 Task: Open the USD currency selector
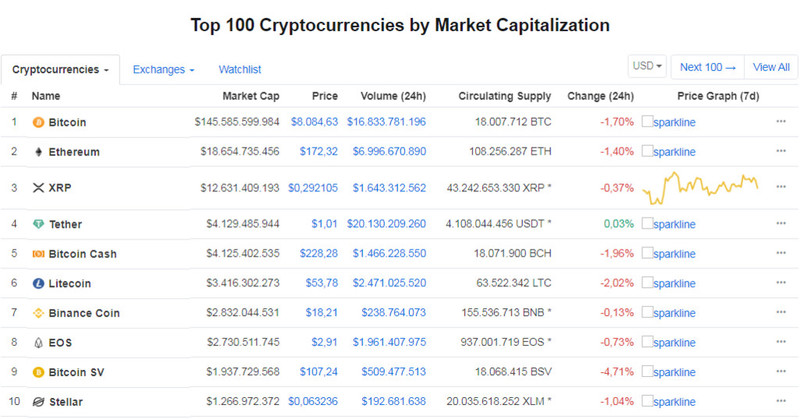[x=647, y=66]
